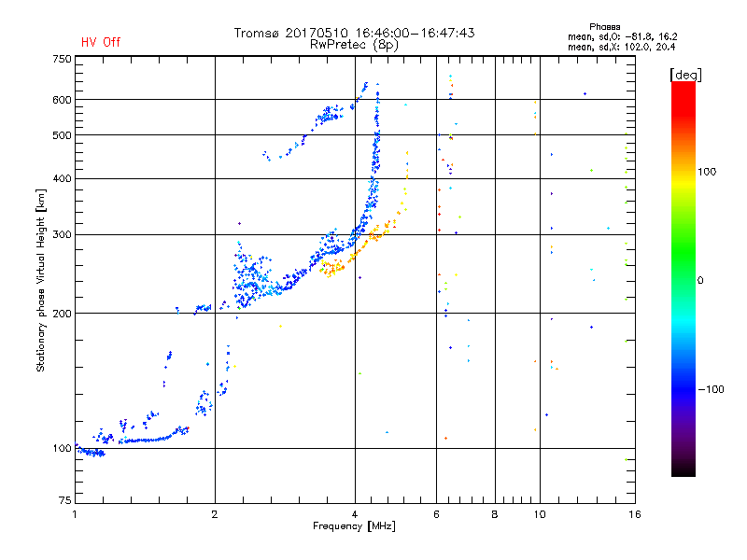The image size is (747, 560).
Task: Click the "-100" color bar tick label
Action: (712, 389)
